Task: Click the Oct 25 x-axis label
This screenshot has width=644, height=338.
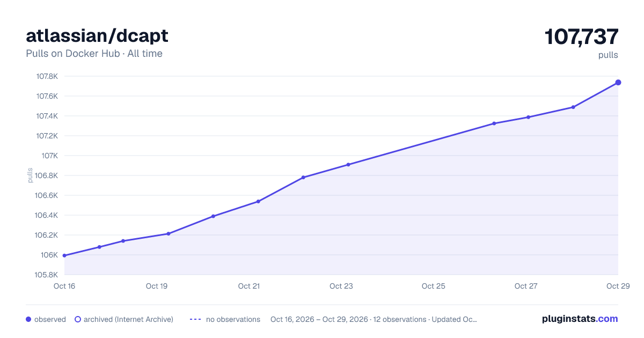Action: (x=434, y=286)
